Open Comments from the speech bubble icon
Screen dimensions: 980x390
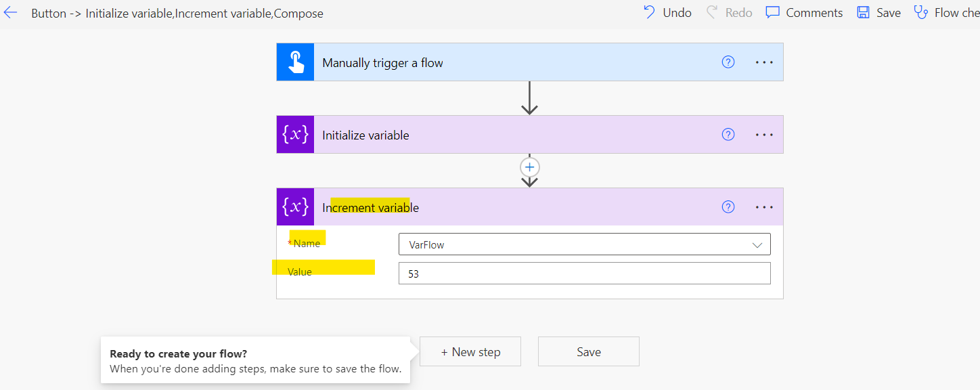tap(772, 12)
